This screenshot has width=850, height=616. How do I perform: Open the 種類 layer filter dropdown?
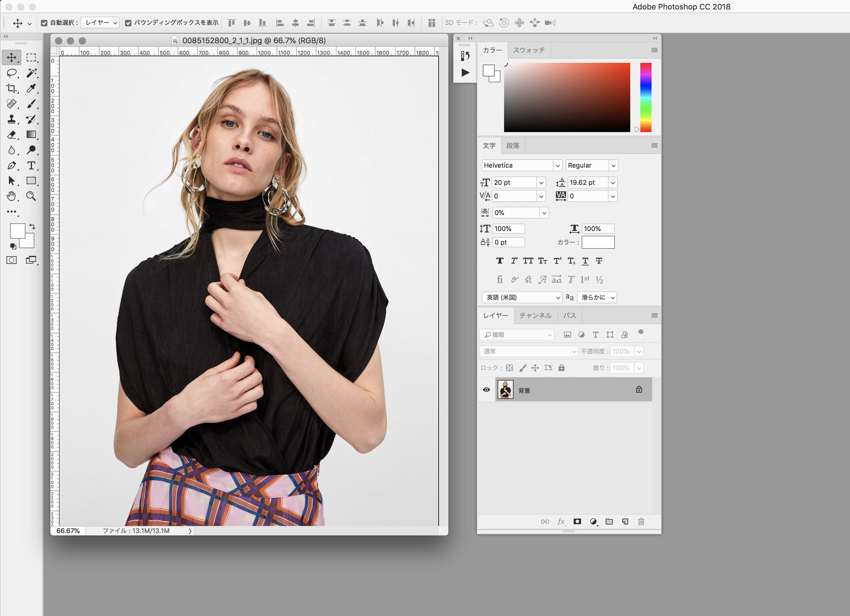click(x=516, y=335)
